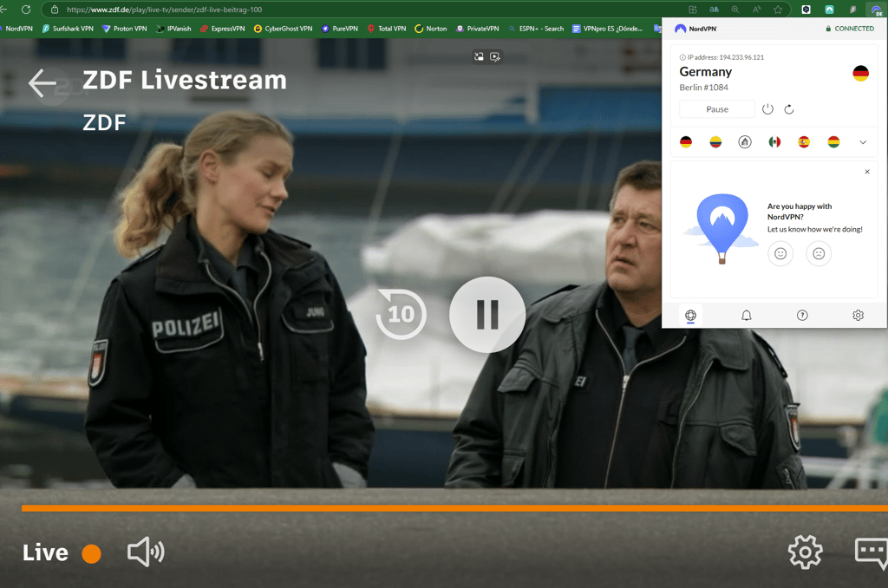Pause the ZDF livestream video
Image resolution: width=888 pixels, height=588 pixels.
pos(487,315)
